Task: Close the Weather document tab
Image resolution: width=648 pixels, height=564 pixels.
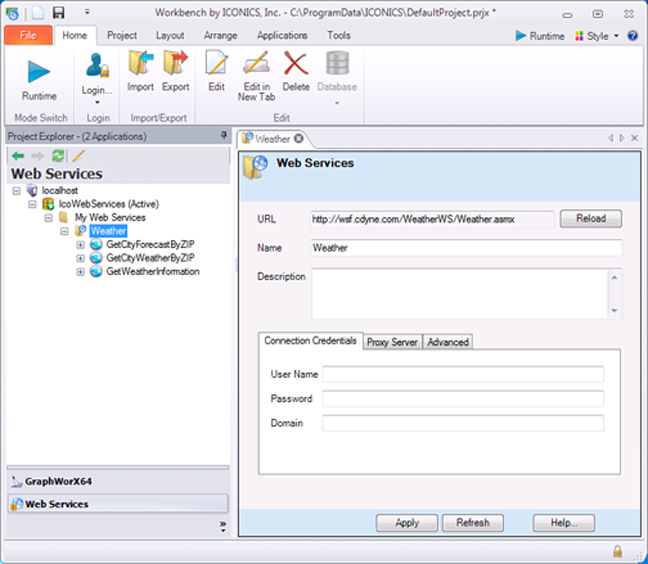Action: click(298, 139)
